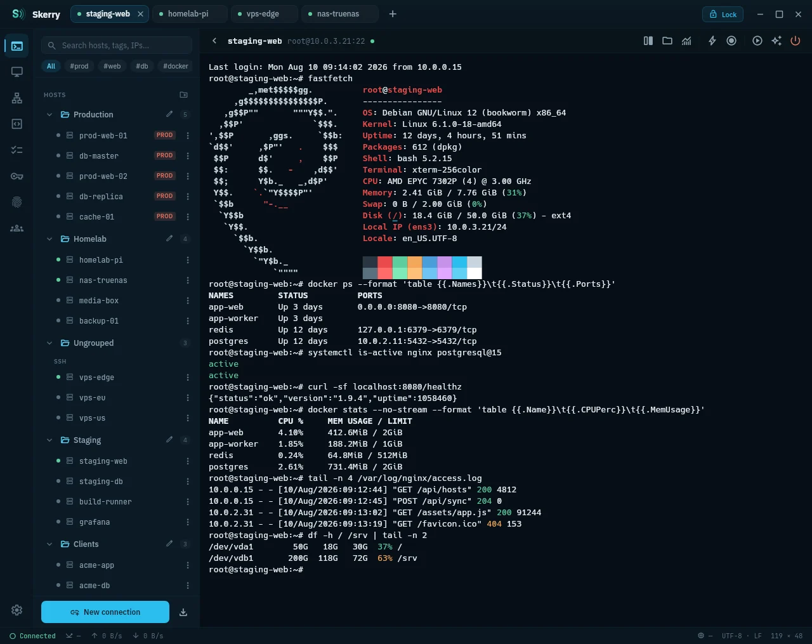
Task: Open the options menu for nas-truenas
Action: coord(188,280)
